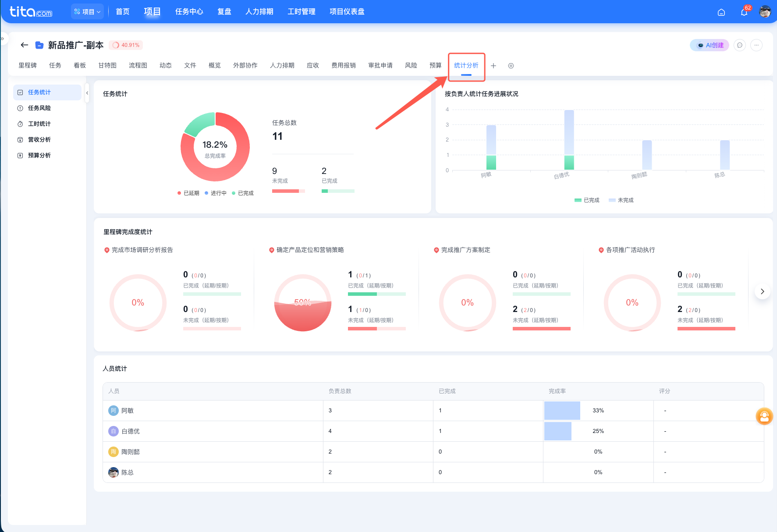Screen dimensions: 777x532
Task: Collapse the left statistics sidebar
Action: tap(87, 93)
